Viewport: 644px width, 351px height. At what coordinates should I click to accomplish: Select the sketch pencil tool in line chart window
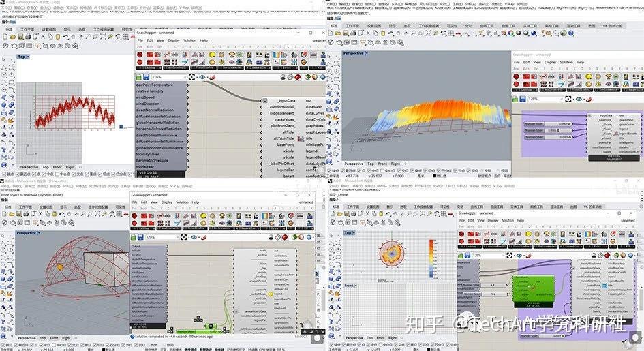click(213, 77)
